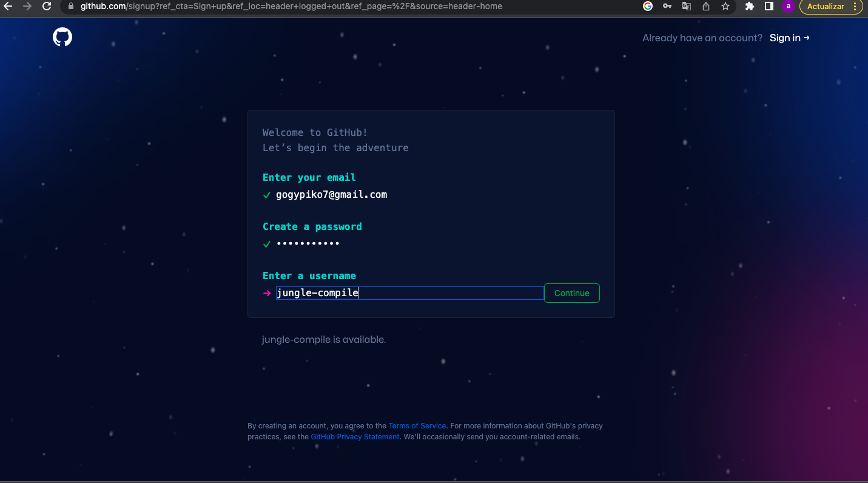Click the email gogypiko7@gmail.com field
Image resolution: width=868 pixels, height=483 pixels.
[x=331, y=195]
